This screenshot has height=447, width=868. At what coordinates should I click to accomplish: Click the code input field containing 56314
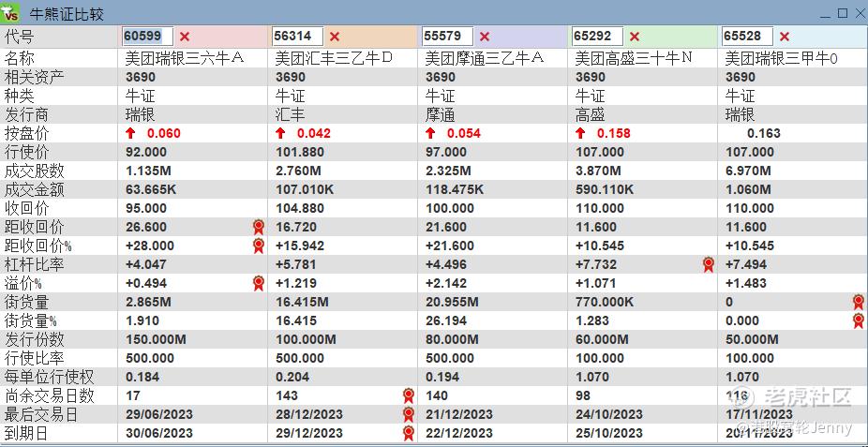tap(298, 37)
